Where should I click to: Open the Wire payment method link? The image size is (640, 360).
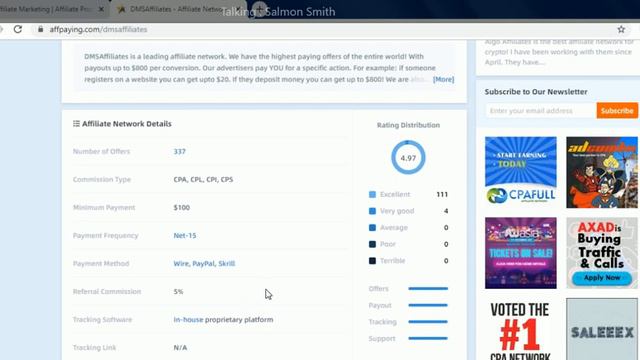181,264
